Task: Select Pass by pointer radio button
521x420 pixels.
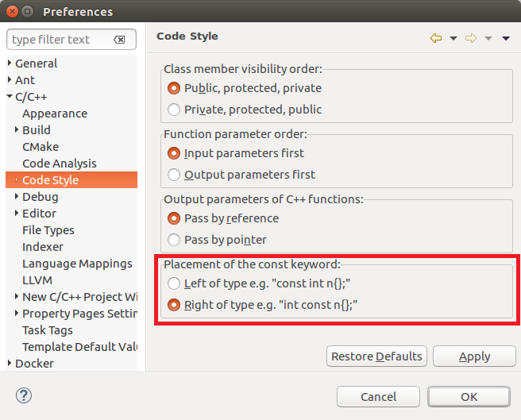Action: (175, 240)
